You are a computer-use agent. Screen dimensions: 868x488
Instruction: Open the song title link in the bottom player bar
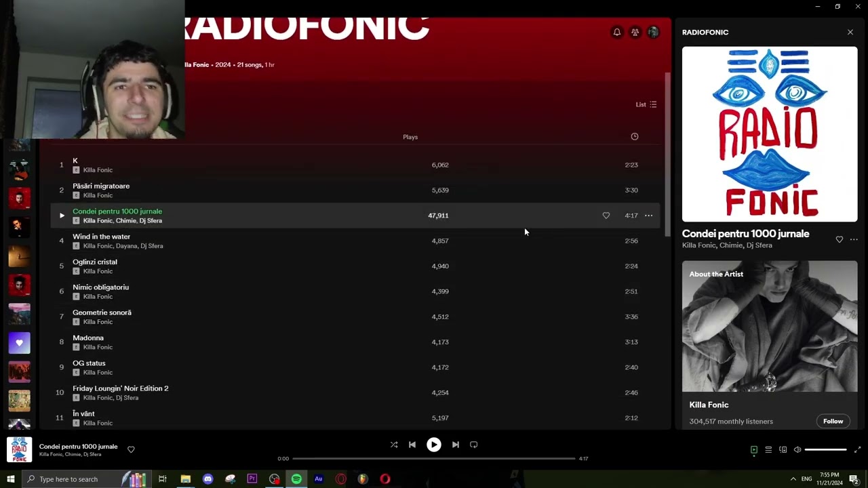click(x=78, y=447)
